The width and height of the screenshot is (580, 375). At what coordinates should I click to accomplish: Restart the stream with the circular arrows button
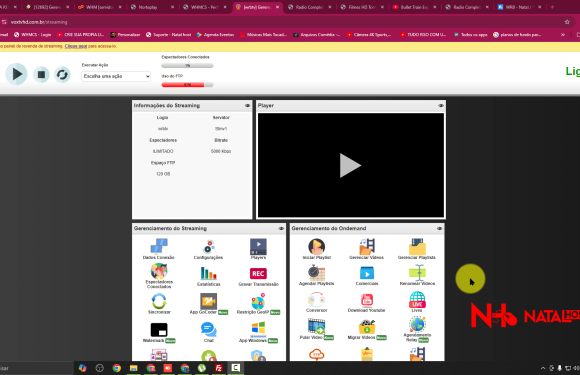pos(62,75)
